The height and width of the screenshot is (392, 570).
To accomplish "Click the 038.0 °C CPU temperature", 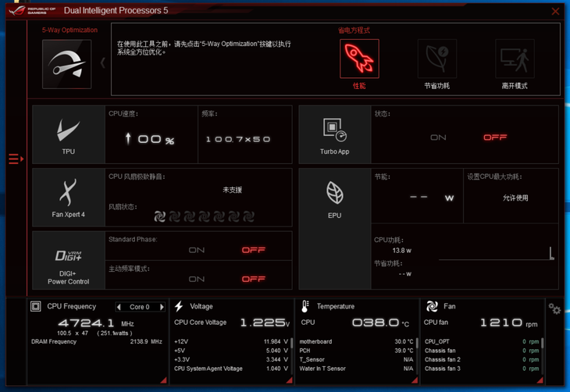I will pyautogui.click(x=380, y=323).
